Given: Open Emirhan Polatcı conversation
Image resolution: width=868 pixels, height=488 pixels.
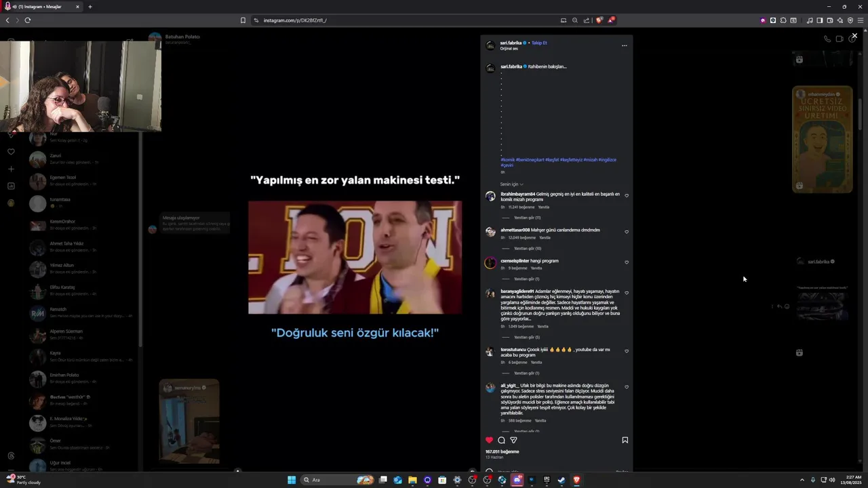Looking at the screenshot, I should coord(83,378).
